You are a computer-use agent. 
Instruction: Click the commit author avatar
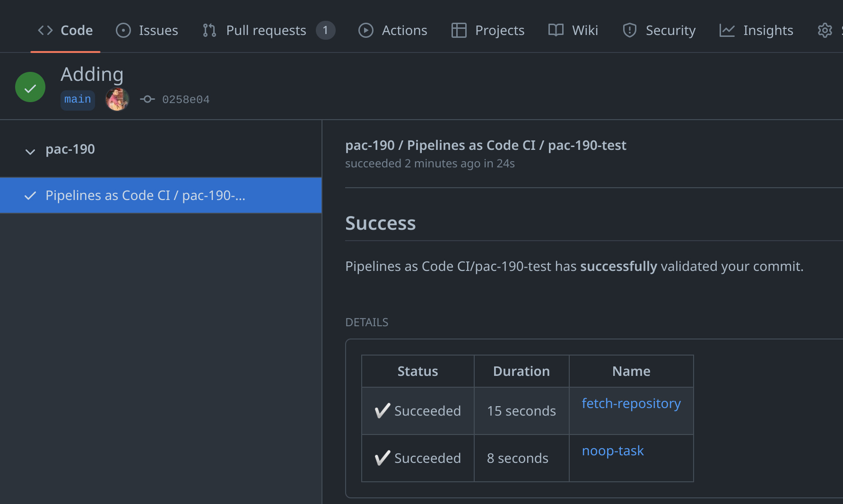click(x=117, y=99)
